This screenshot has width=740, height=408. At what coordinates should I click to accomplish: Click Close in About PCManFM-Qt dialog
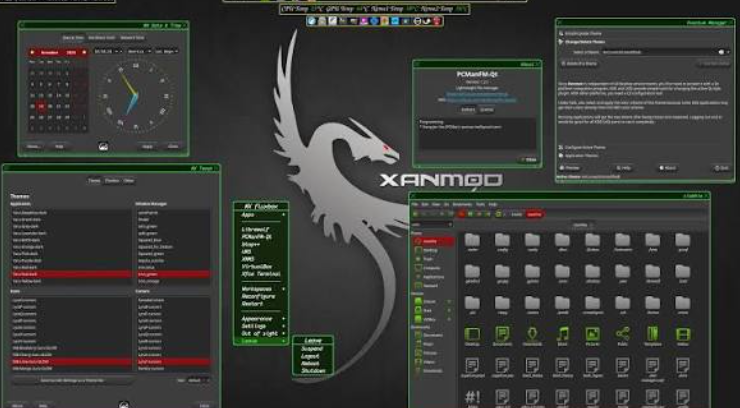(528, 159)
